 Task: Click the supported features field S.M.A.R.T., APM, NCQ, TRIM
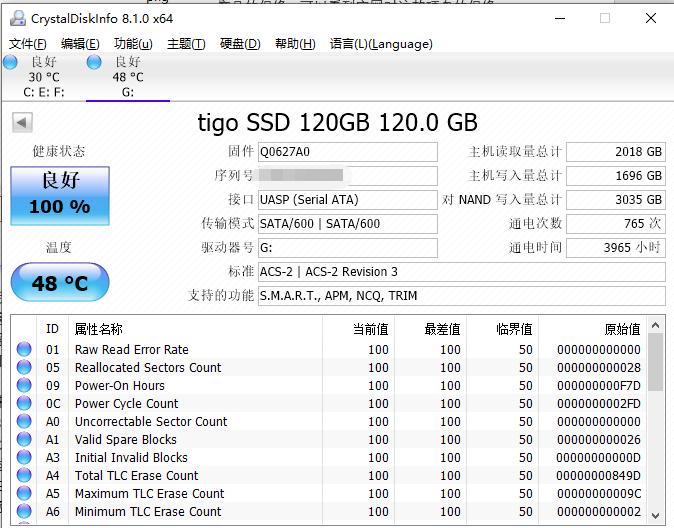[462, 296]
